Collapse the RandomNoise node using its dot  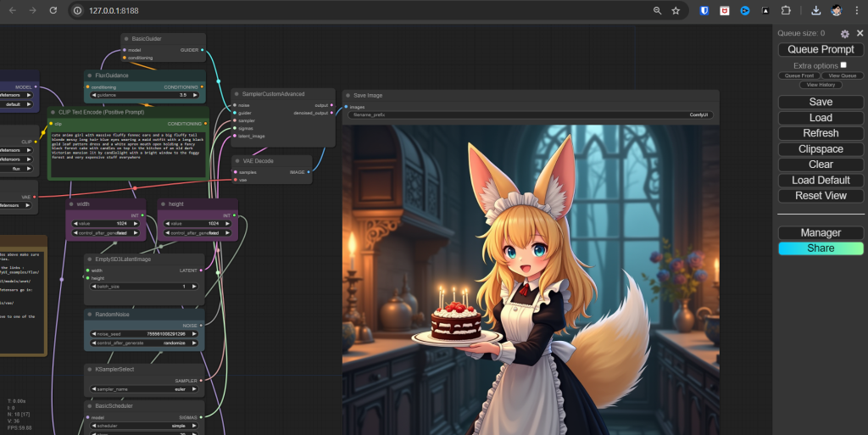pyautogui.click(x=90, y=314)
